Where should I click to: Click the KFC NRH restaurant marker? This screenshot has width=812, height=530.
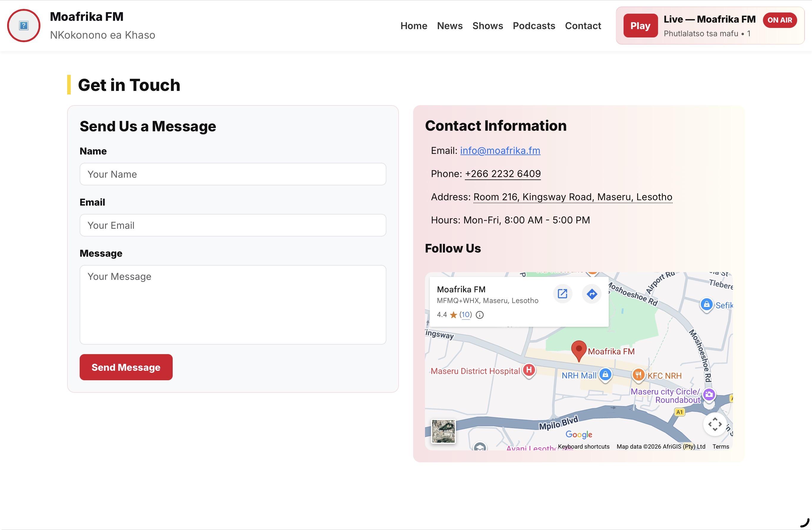638,375
